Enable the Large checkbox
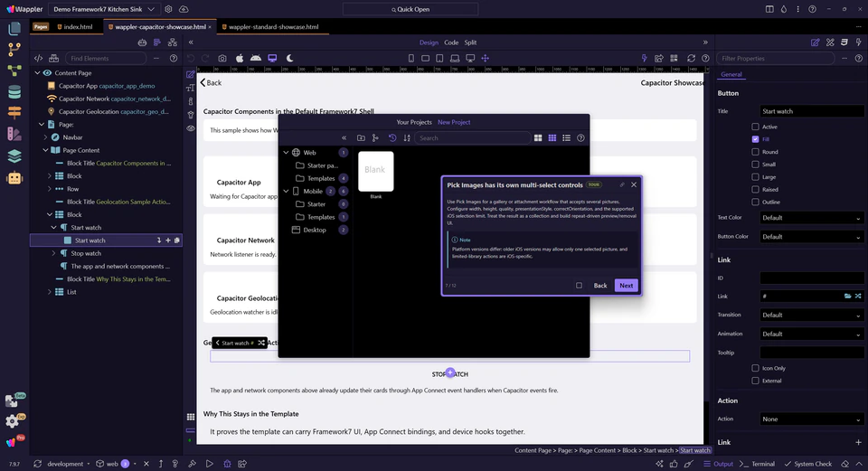The width and height of the screenshot is (868, 471). pos(755,177)
